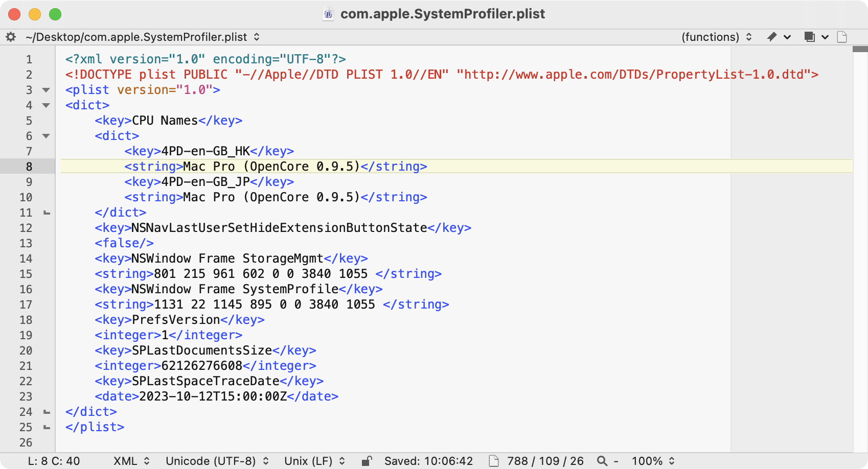Viewport: 868px width, 469px height.
Task: Click the 4PD-en-GB_JP key line
Action: point(209,182)
